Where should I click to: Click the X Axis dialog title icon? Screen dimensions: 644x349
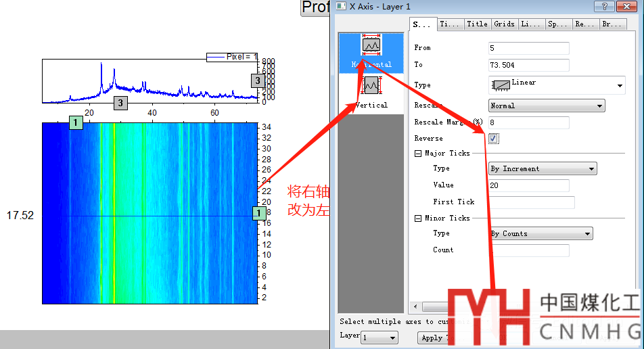(x=340, y=6)
